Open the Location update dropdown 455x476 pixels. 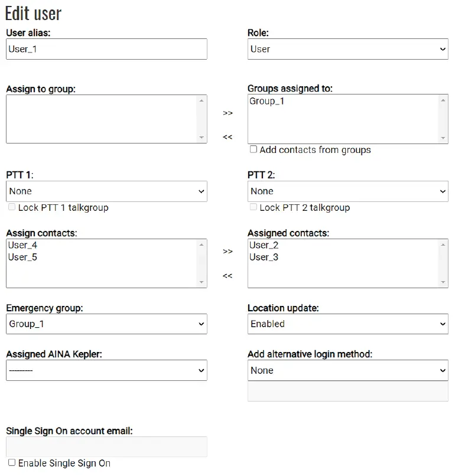tap(347, 324)
